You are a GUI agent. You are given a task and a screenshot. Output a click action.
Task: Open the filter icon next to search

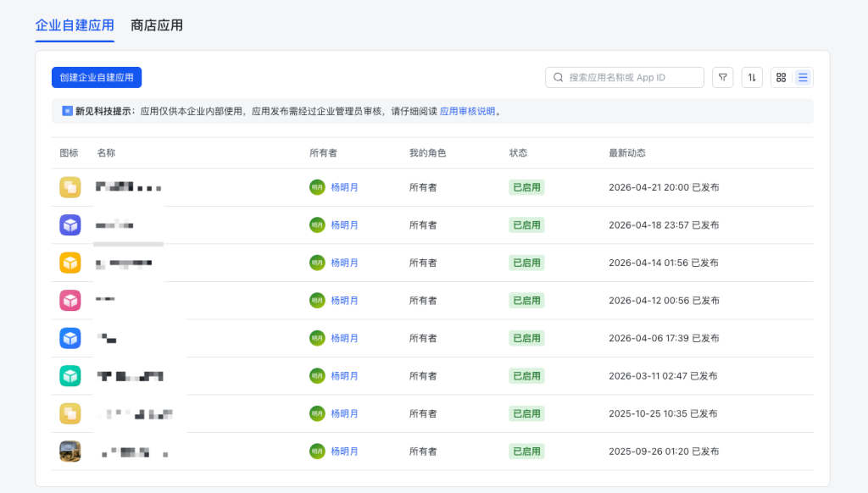coord(723,77)
